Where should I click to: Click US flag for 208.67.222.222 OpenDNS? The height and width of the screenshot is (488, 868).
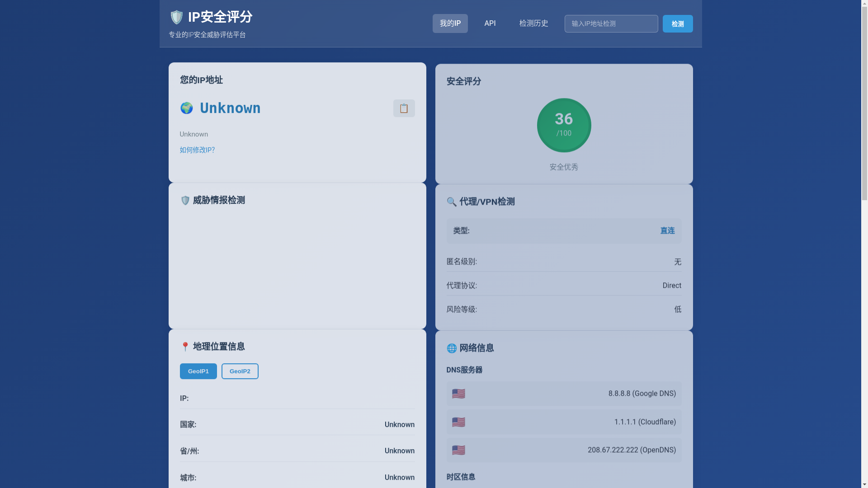458,450
